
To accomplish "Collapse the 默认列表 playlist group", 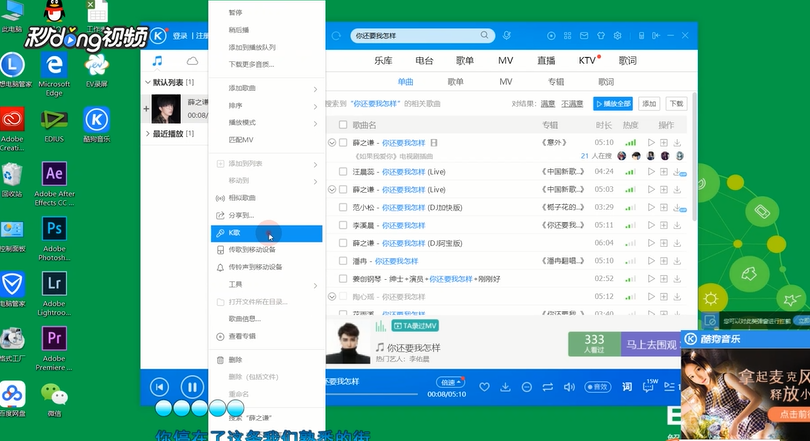I will click(148, 82).
